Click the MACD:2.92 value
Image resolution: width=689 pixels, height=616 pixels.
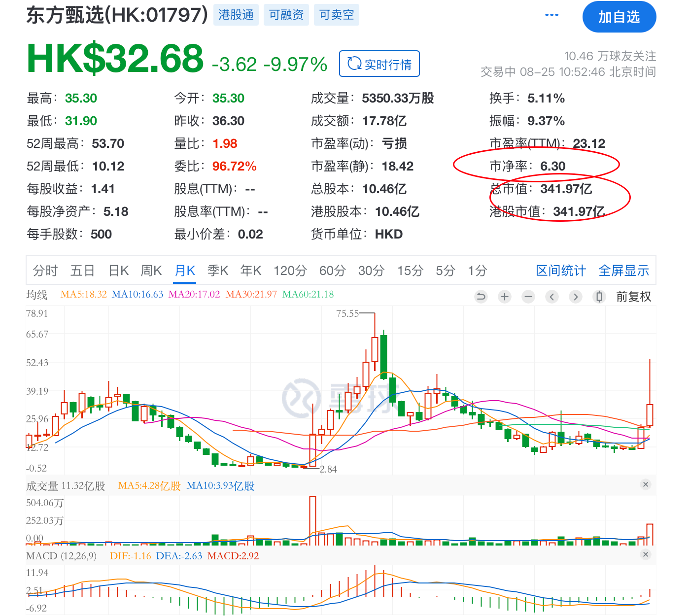tap(233, 556)
